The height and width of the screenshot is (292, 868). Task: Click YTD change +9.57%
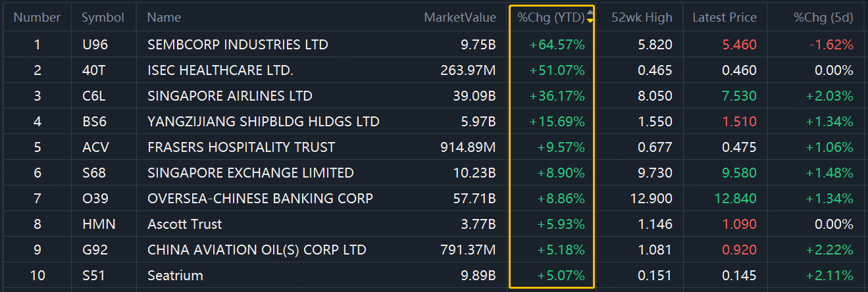click(561, 147)
